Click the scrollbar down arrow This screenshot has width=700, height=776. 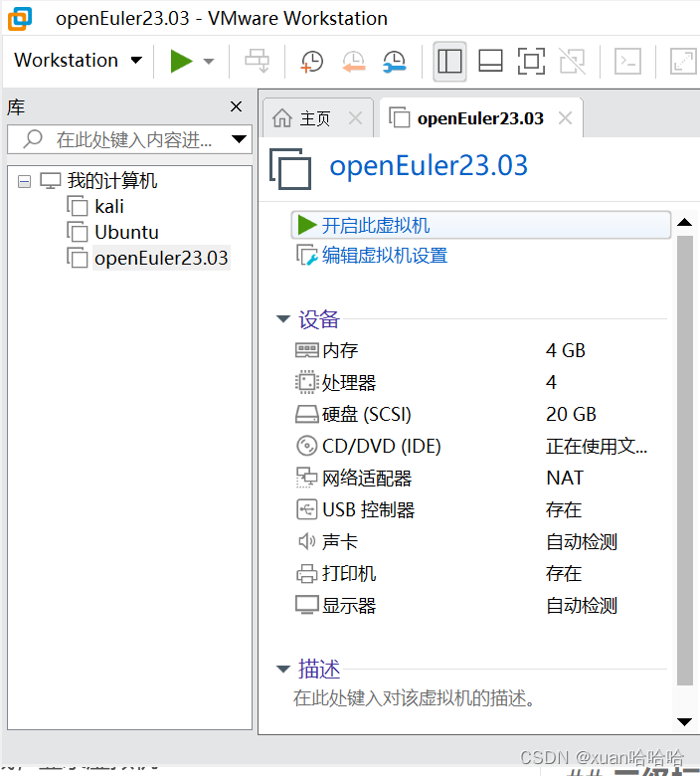[685, 722]
